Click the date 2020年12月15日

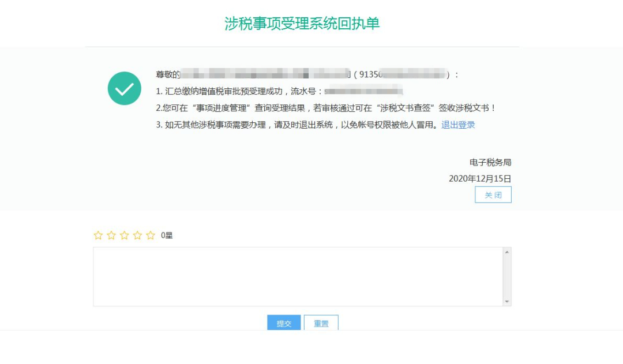point(480,179)
